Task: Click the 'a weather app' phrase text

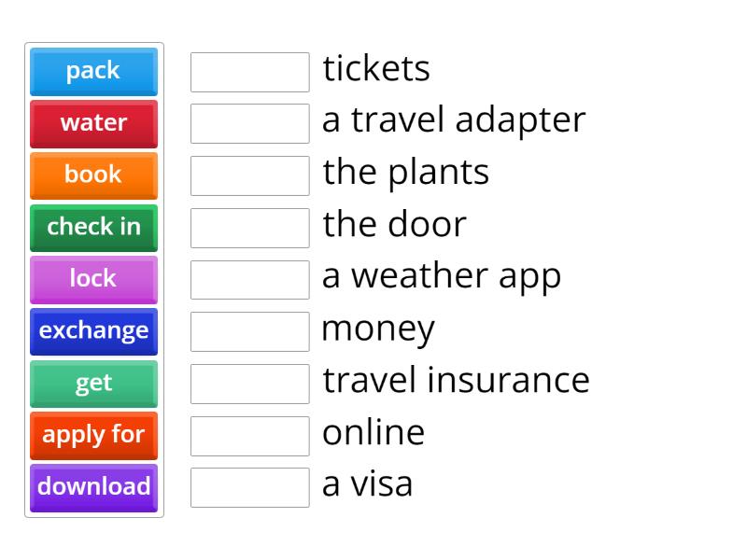Action: (441, 277)
